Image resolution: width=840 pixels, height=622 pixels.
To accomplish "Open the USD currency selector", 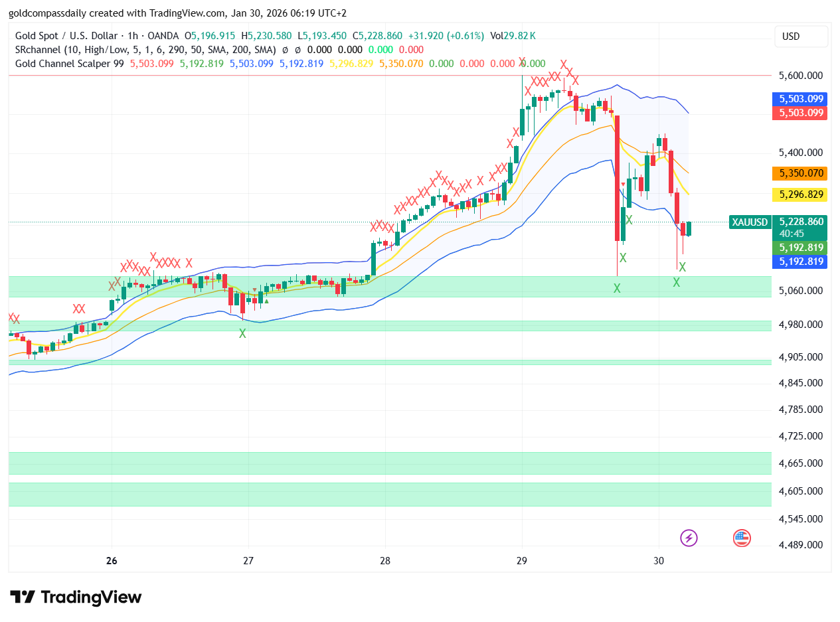I will click(x=801, y=37).
